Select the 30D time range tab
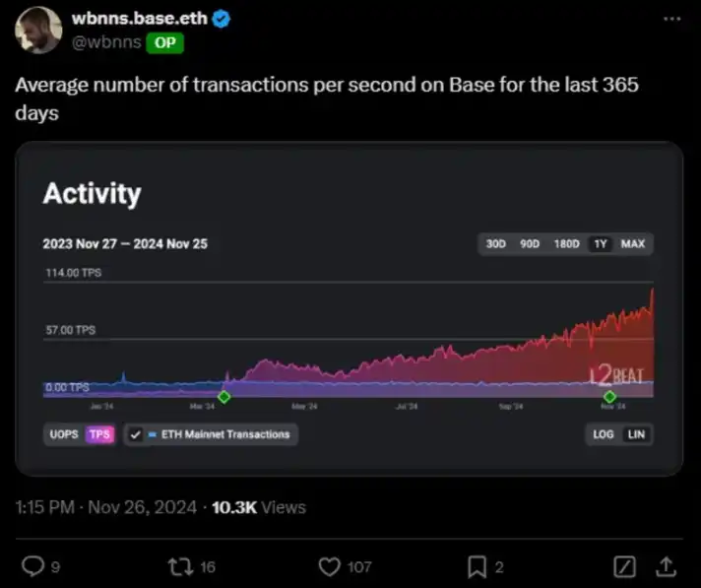Viewport: 701px width, 588px height. pyautogui.click(x=495, y=244)
